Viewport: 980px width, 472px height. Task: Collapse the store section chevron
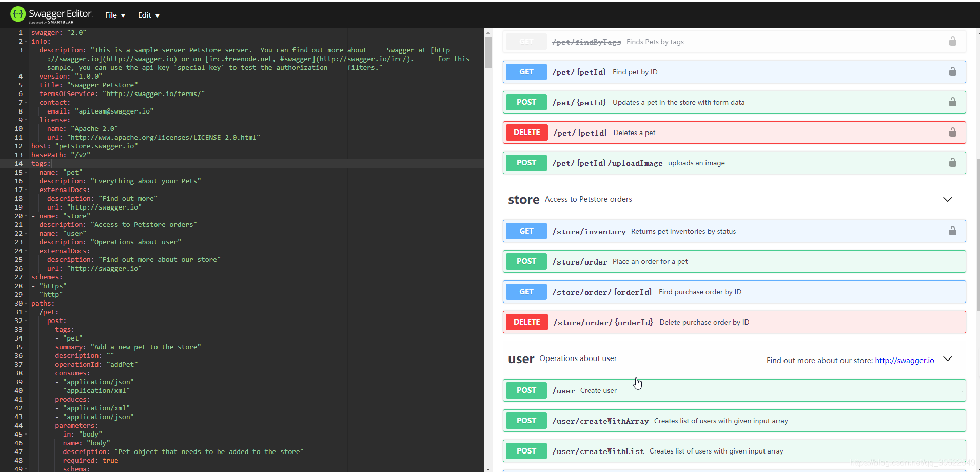(x=948, y=199)
